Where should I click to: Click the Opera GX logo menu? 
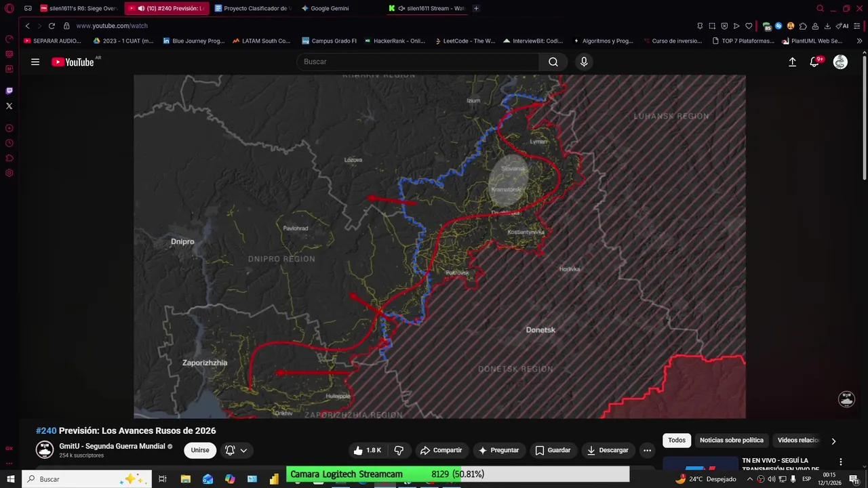9,8
